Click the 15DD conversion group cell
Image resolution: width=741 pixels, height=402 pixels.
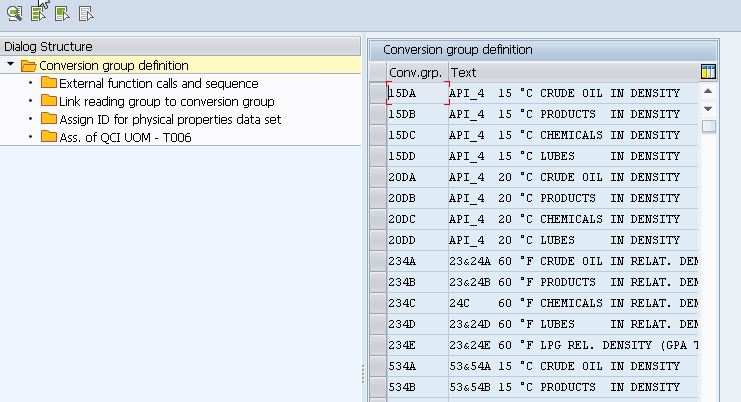tap(418, 156)
